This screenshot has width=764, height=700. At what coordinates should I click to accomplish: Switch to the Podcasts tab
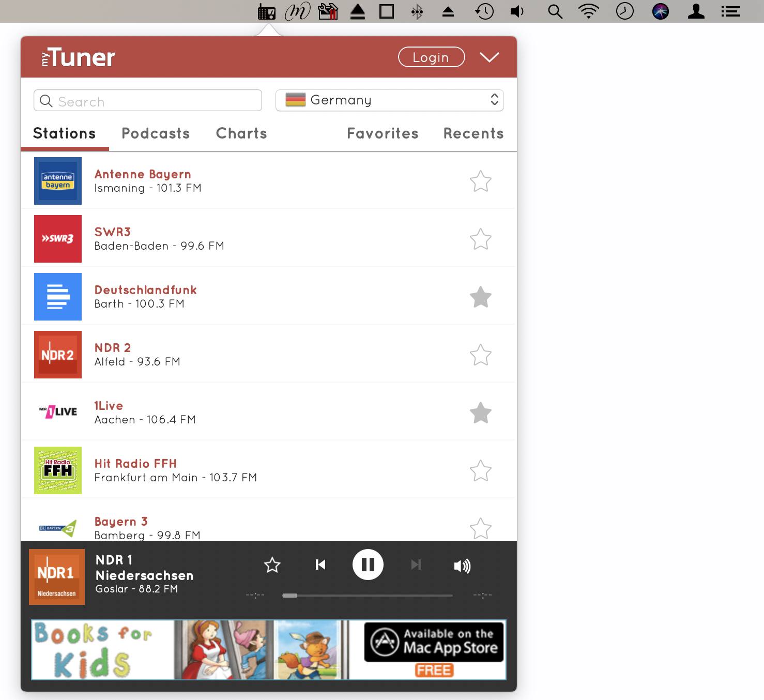[x=156, y=133]
